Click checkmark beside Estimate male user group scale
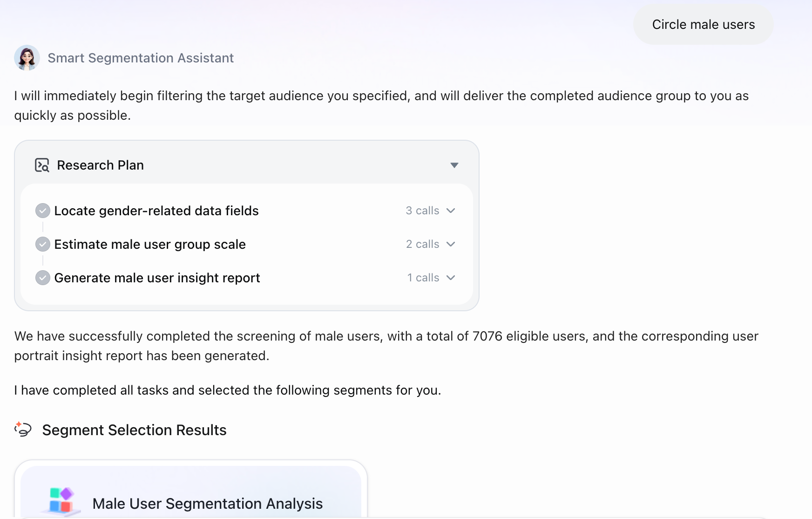This screenshot has width=812, height=519. coord(43,244)
